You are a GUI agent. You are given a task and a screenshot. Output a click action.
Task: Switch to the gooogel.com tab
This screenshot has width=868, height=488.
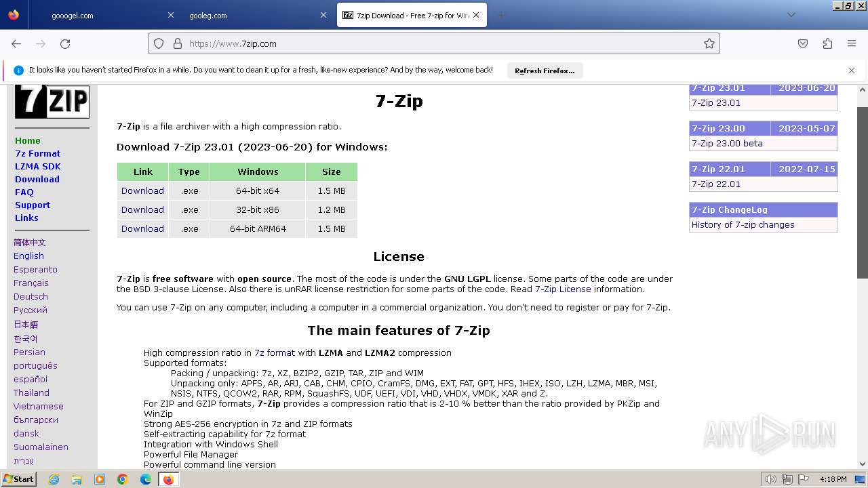pos(73,16)
